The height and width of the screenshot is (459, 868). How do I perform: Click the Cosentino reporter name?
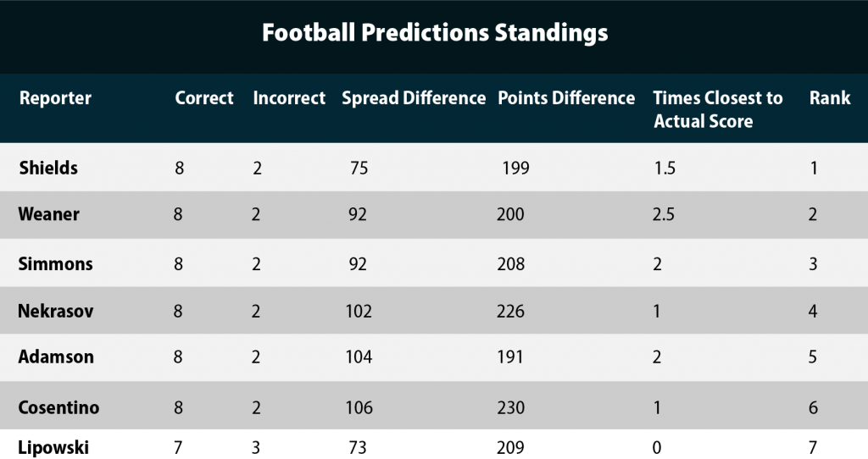58,407
